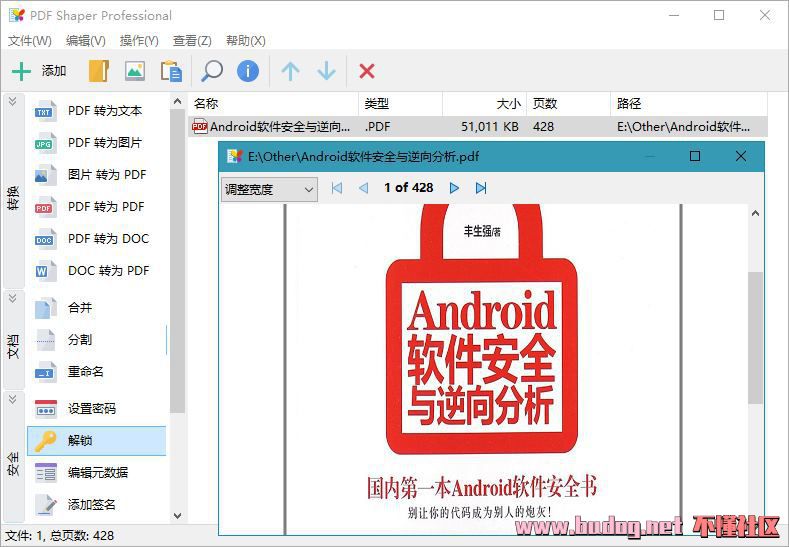This screenshot has width=789, height=547.
Task: Click the green plus 添加 add button
Action: point(39,71)
